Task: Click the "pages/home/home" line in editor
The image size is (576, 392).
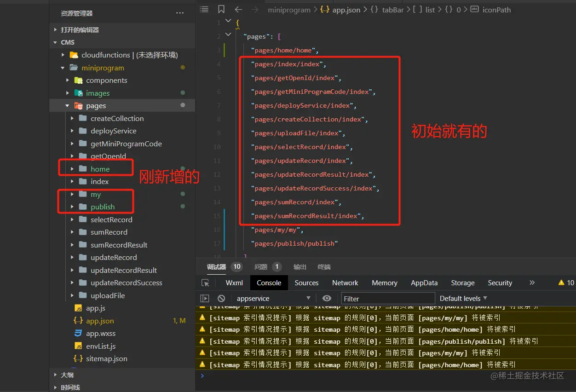Action: point(285,50)
